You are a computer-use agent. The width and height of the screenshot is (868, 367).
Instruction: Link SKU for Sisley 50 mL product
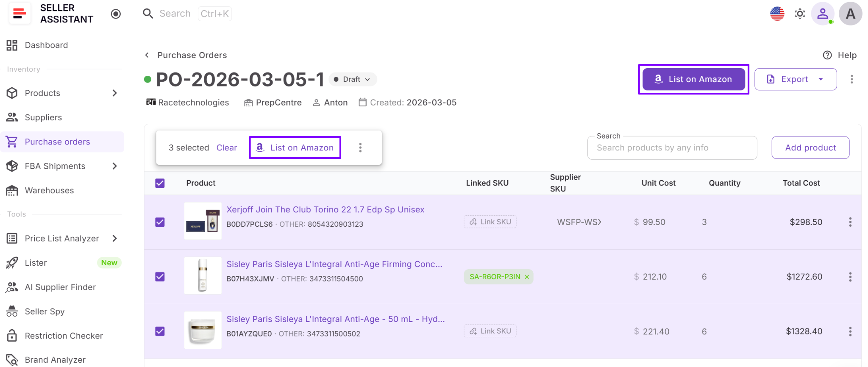(x=490, y=331)
